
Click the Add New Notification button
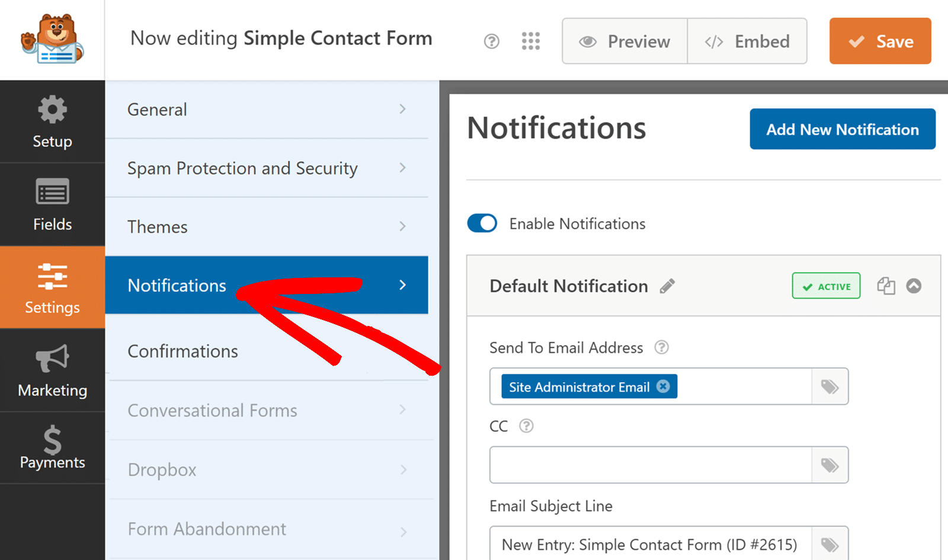(842, 129)
